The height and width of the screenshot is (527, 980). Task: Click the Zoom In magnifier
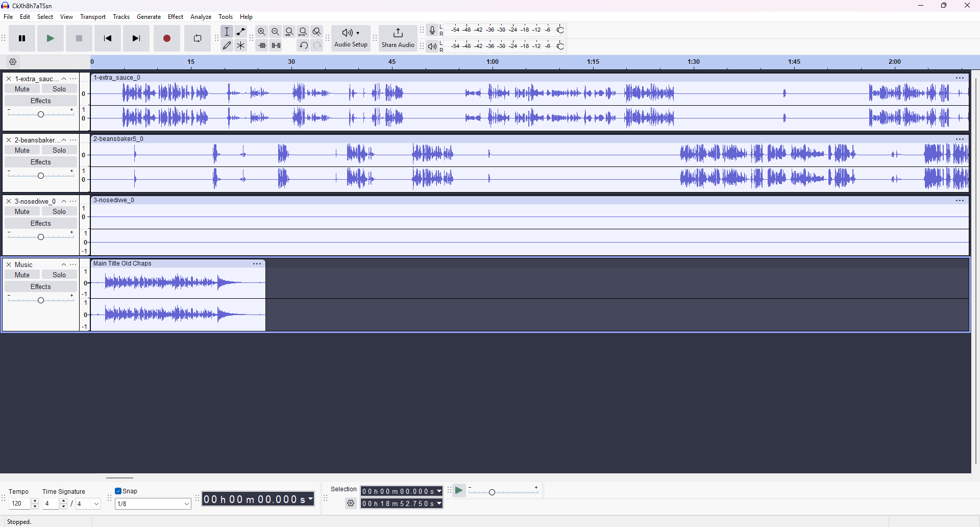point(261,32)
